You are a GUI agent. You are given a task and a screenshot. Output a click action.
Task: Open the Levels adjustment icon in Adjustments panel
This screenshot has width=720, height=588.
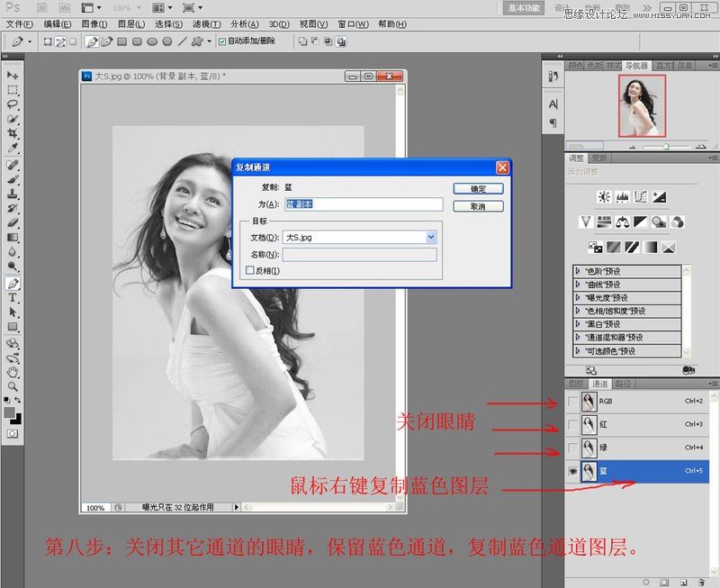[623, 196]
